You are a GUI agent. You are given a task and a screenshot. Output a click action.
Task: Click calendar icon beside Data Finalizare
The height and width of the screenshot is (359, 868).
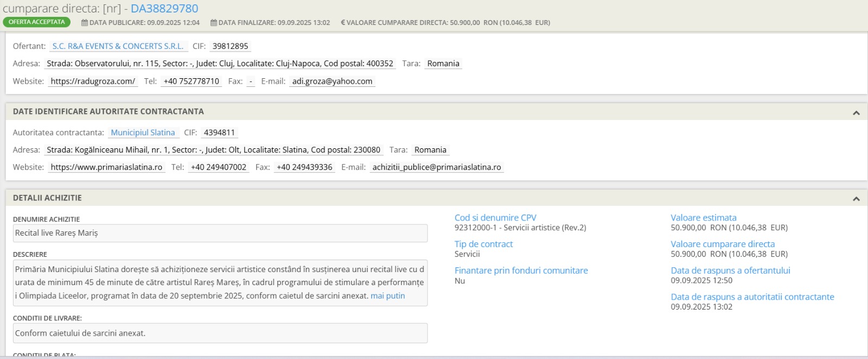pos(214,23)
